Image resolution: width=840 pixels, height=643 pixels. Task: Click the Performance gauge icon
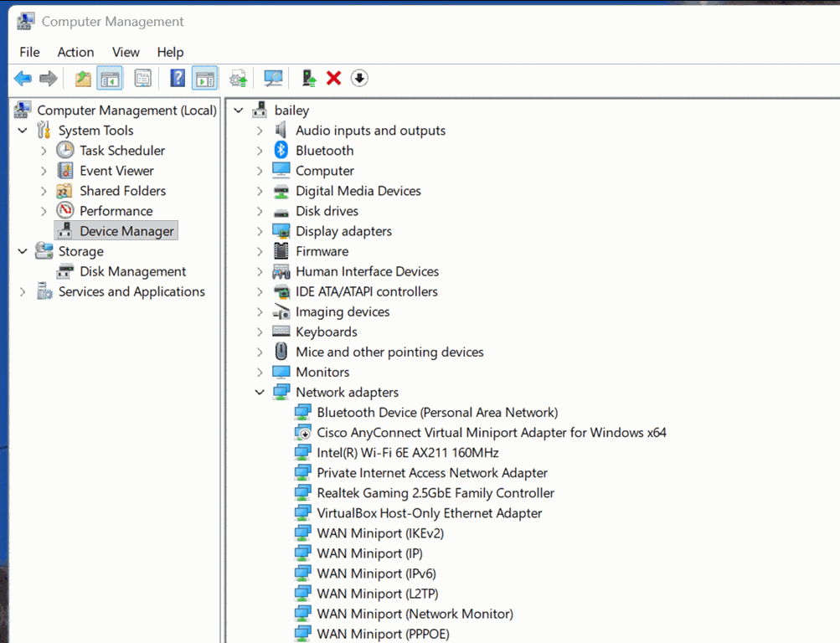tap(64, 210)
